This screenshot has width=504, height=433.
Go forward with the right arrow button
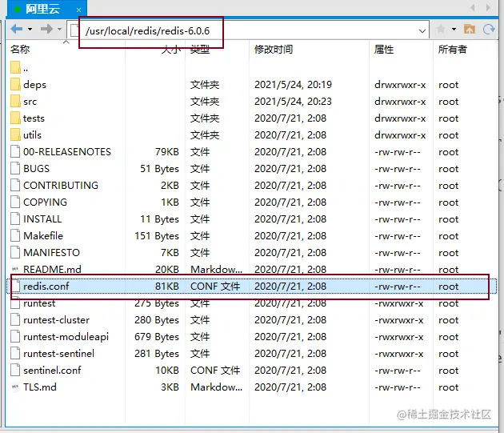click(x=46, y=30)
